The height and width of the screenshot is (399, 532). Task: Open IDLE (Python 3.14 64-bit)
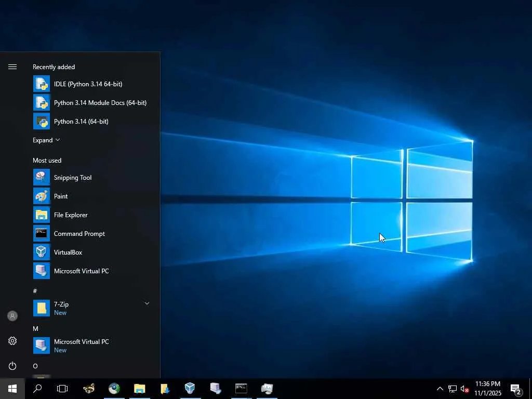tap(92, 84)
